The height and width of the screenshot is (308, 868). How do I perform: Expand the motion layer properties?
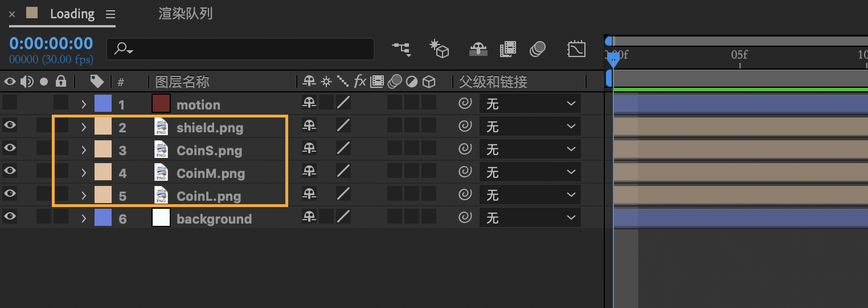[84, 104]
